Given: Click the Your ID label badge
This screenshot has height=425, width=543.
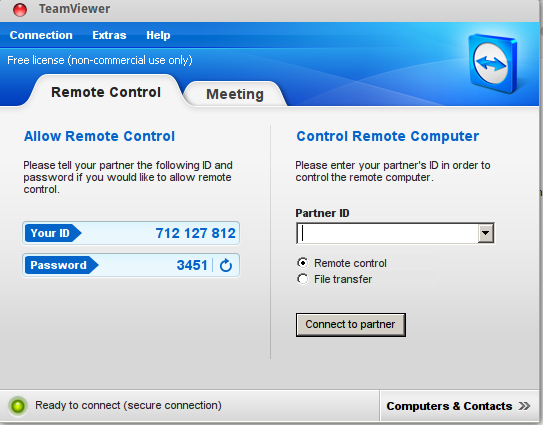Looking at the screenshot, I should point(53,233).
